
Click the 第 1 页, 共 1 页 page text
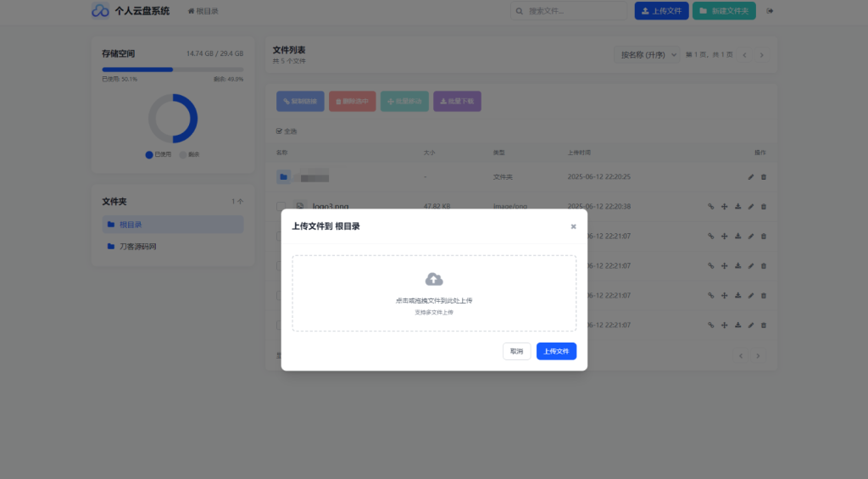click(709, 55)
